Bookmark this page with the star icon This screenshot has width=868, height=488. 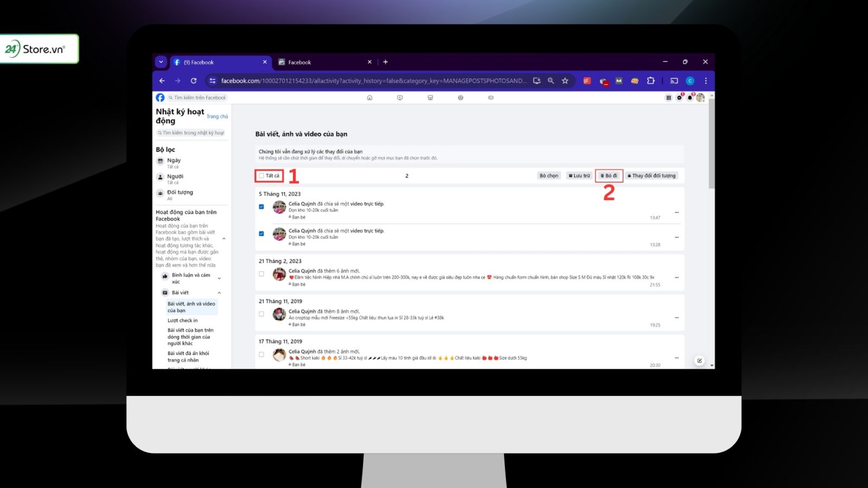[x=565, y=81]
